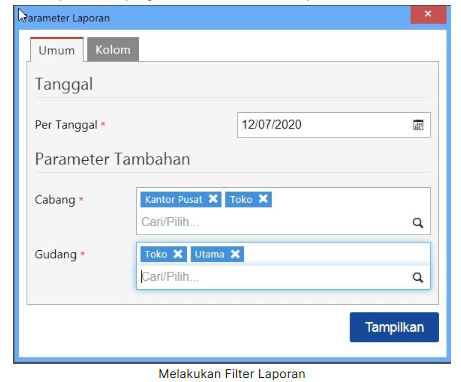The image size is (461, 382).
Task: Click the Parameter Tambahan heading
Action: pos(113,159)
